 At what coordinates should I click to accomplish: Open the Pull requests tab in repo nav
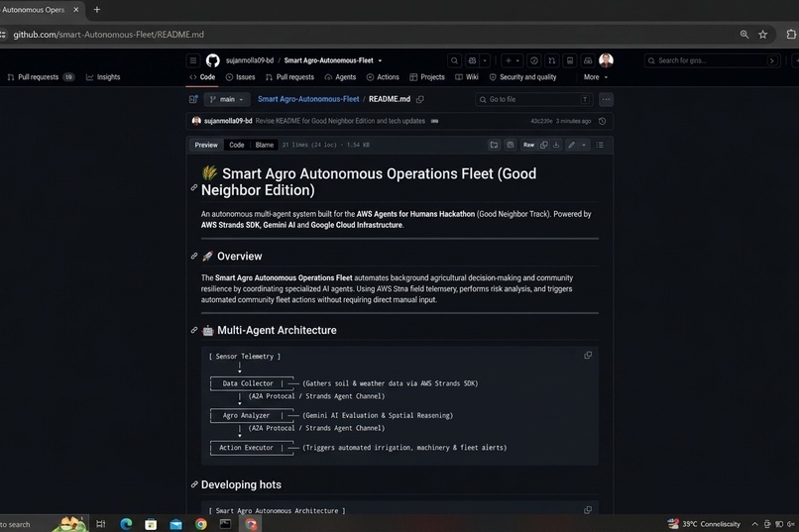click(x=289, y=77)
